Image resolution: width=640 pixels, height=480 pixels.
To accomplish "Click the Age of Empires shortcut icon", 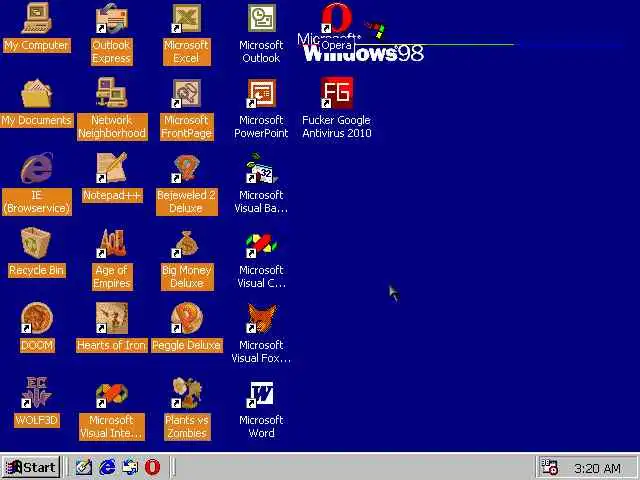I will pyautogui.click(x=111, y=243).
